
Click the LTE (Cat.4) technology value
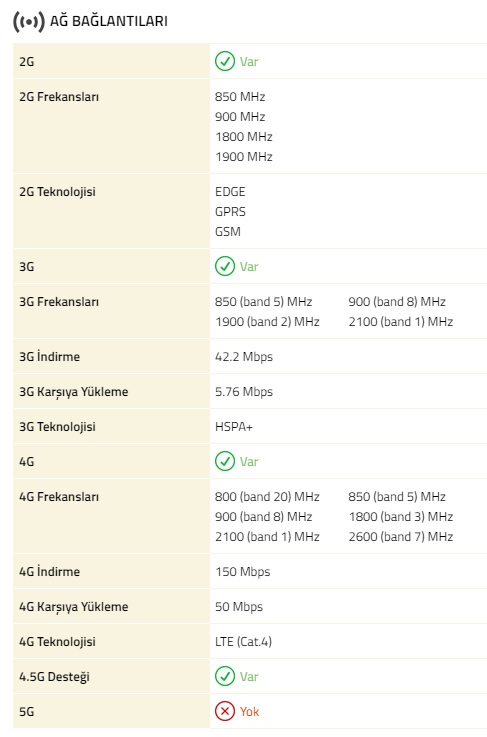pos(243,642)
